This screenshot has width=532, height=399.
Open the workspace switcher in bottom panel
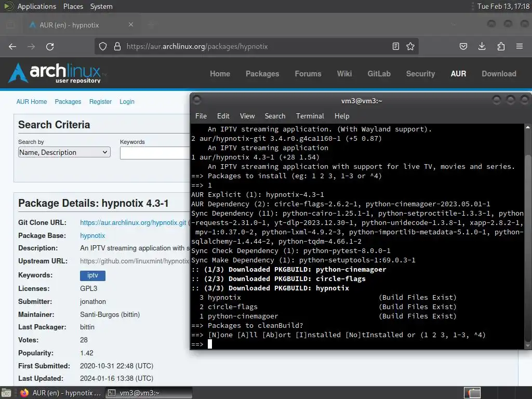coord(472,393)
